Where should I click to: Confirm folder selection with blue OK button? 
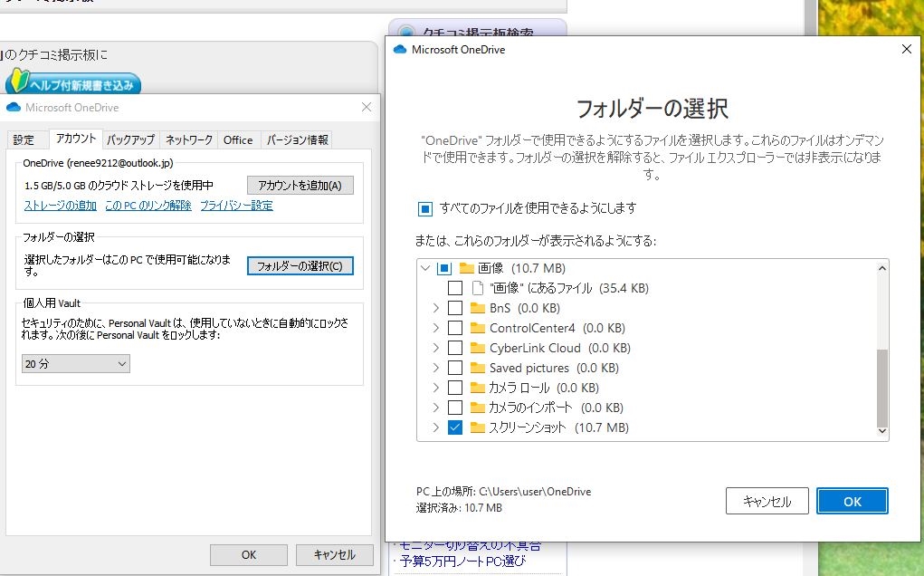point(853,501)
